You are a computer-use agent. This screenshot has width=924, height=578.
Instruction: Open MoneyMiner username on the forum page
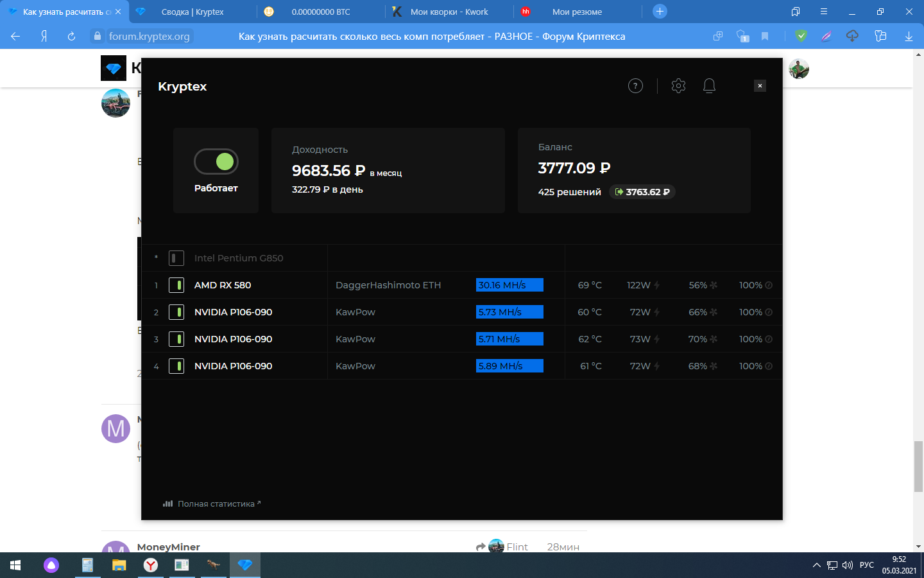169,547
